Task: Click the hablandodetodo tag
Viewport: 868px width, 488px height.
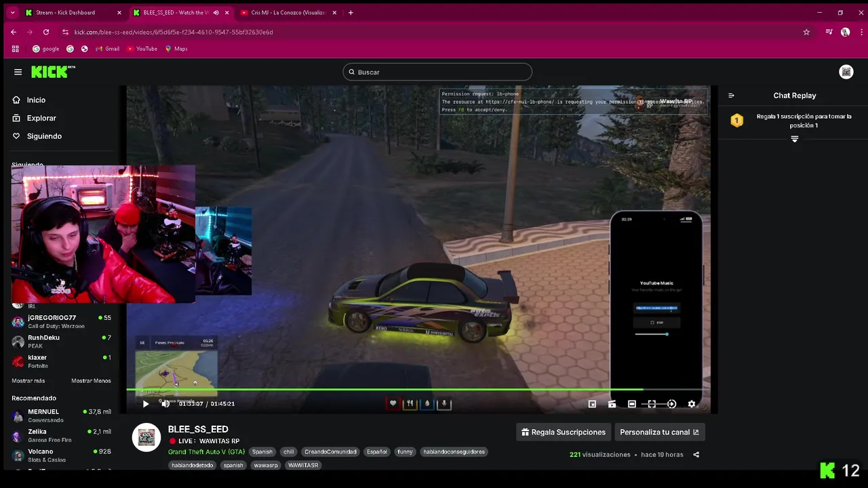Action: tap(193, 466)
